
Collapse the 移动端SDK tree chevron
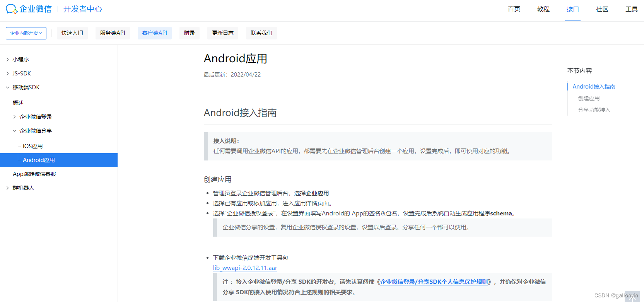7,87
